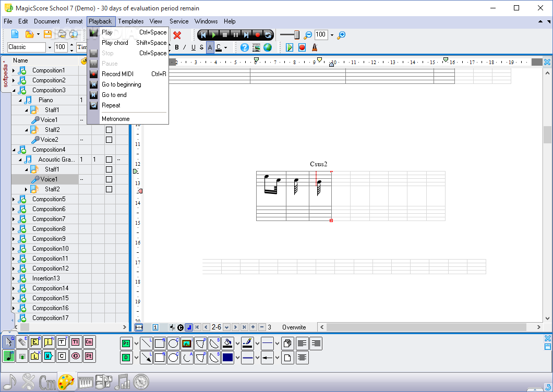Screen dimensions: 553x392
Task: Toggle bold text formatting
Action: click(177, 47)
